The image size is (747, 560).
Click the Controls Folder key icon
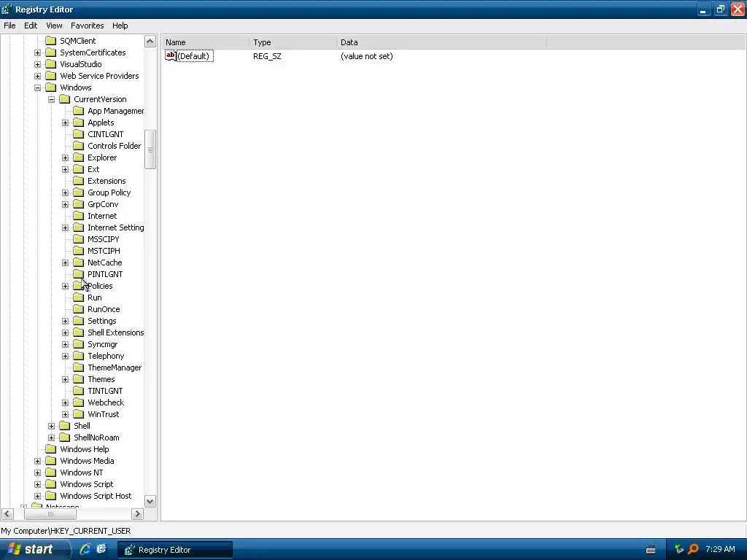point(79,146)
